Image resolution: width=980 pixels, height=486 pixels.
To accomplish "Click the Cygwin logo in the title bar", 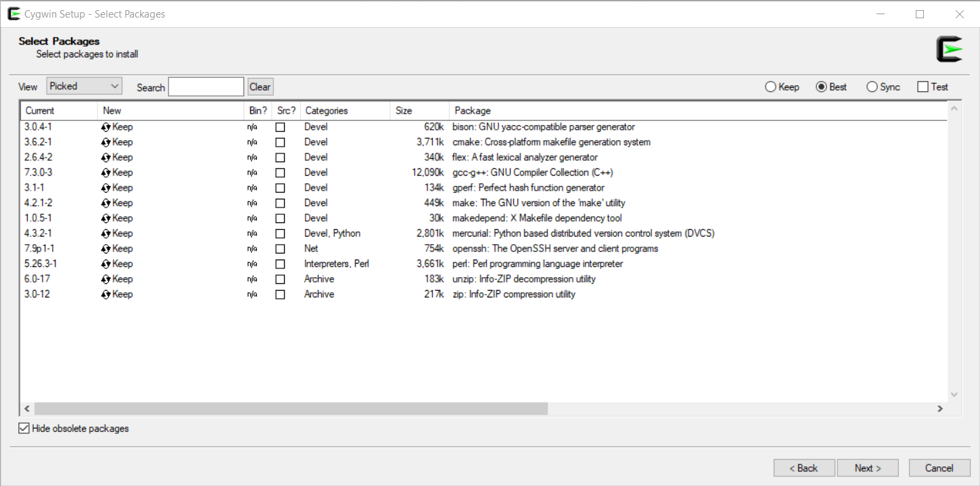I will click(x=14, y=14).
